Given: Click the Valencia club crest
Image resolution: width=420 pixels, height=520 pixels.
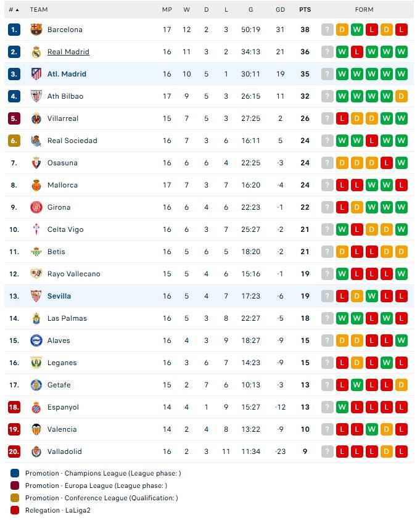Looking at the screenshot, I should click(x=36, y=429).
